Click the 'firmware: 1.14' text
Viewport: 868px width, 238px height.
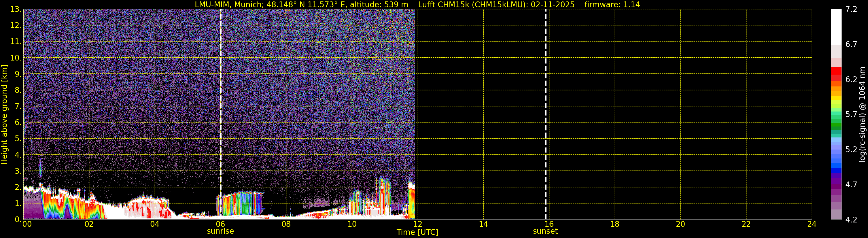[612, 5]
